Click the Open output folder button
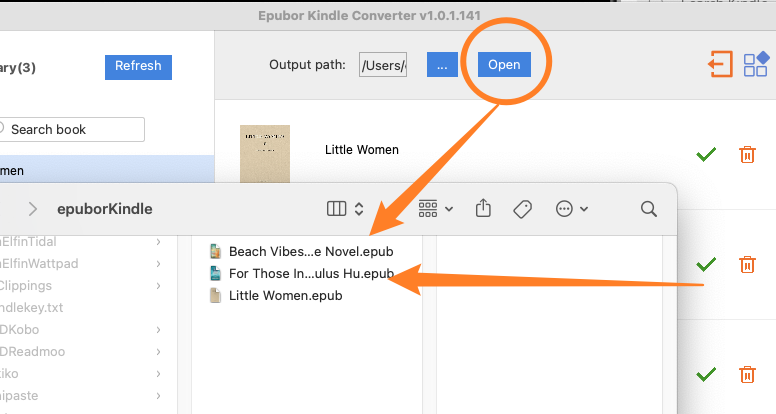The width and height of the screenshot is (776, 414). 504,65
